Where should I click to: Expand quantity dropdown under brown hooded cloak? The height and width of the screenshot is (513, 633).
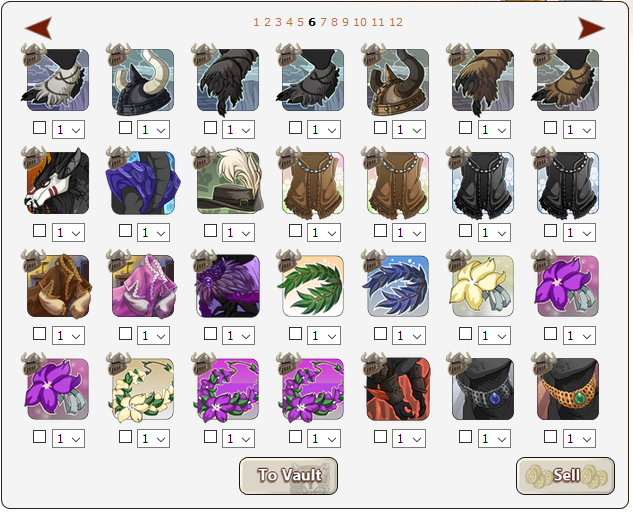coord(68,335)
